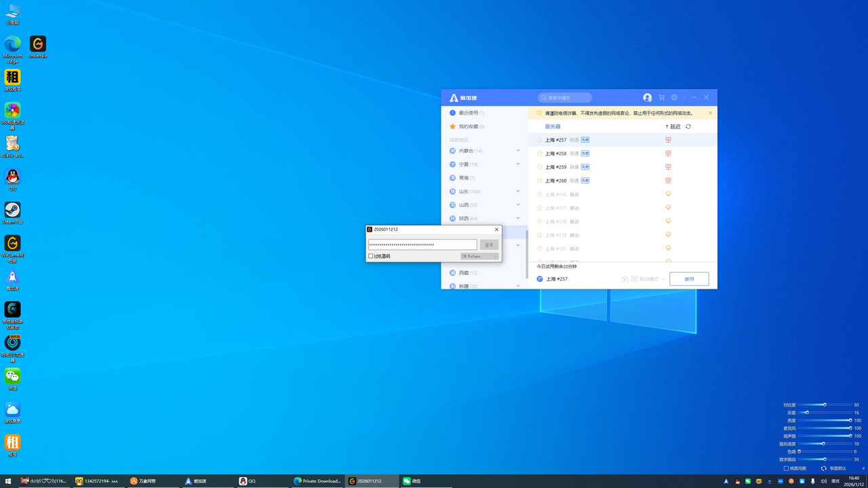Adjust the 鼠标速度 slider

pos(825,443)
